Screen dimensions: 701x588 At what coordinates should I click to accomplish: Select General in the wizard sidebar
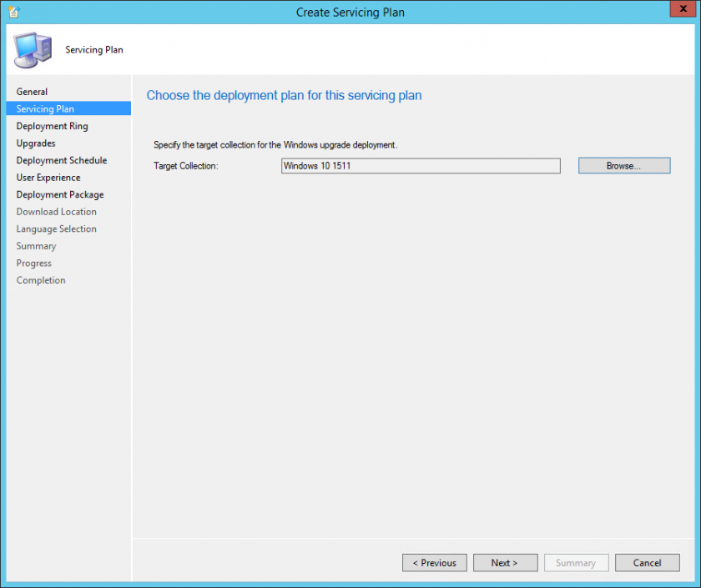pos(32,91)
